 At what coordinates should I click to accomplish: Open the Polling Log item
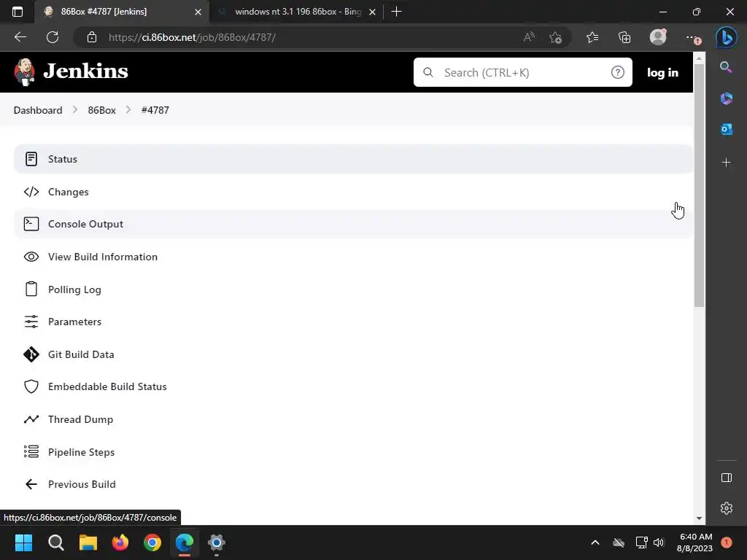[x=354, y=289]
